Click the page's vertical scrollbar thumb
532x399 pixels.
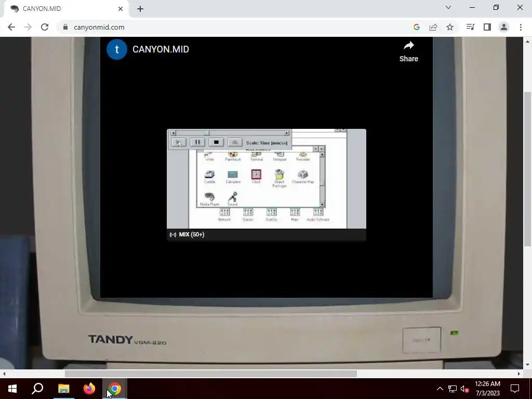coord(528,169)
